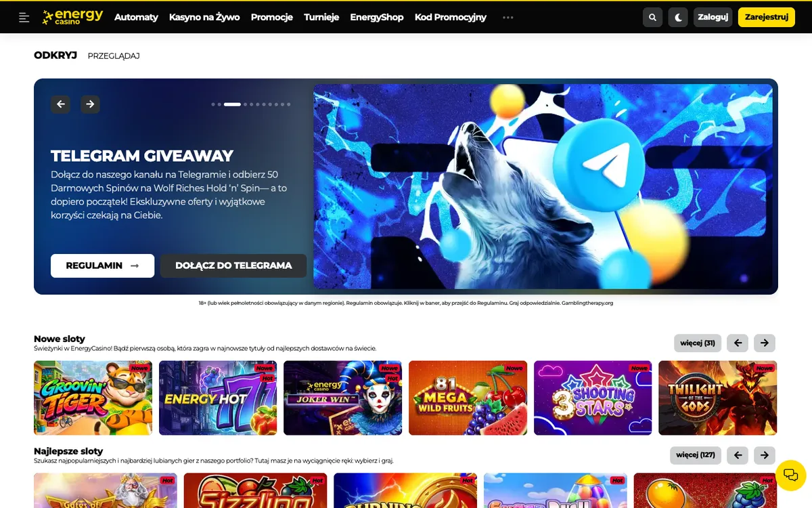This screenshot has width=812, height=508.
Task: Open REGULAMIN for Telegram giveaway
Action: [102, 266]
